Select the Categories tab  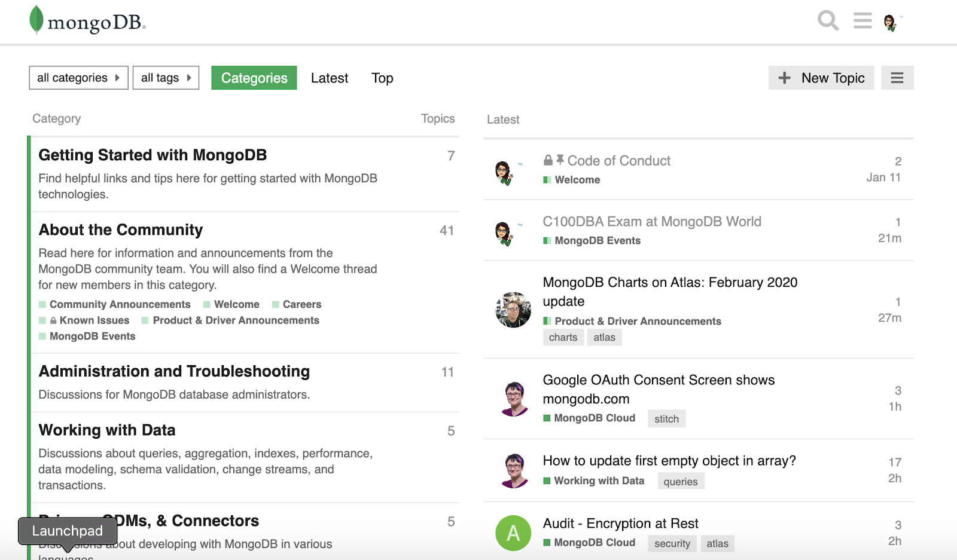coord(254,78)
